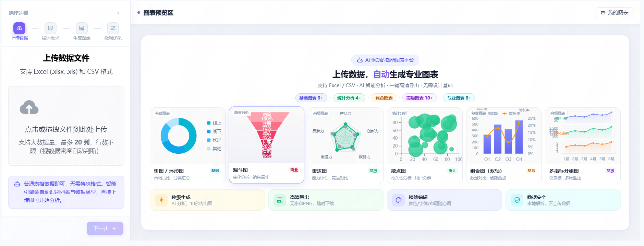
Task: Click the 描述需求 step label
Action: click(50, 38)
